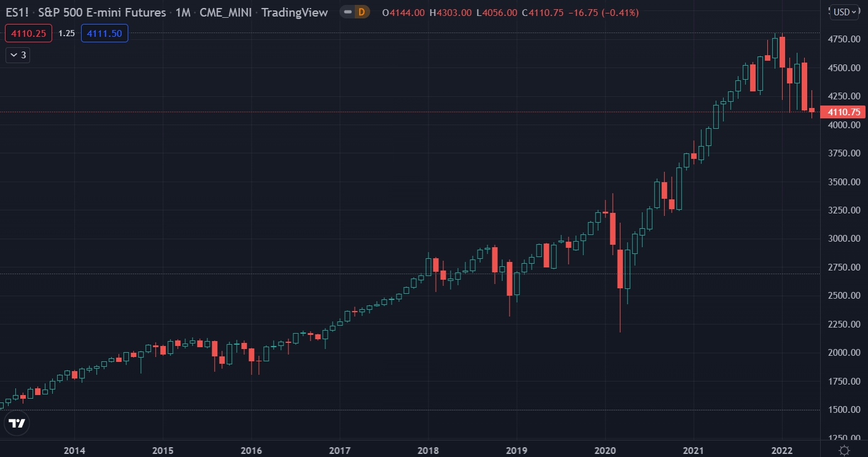
Task: Click the TradingView logo in bottom-left corner
Action: pyautogui.click(x=17, y=423)
